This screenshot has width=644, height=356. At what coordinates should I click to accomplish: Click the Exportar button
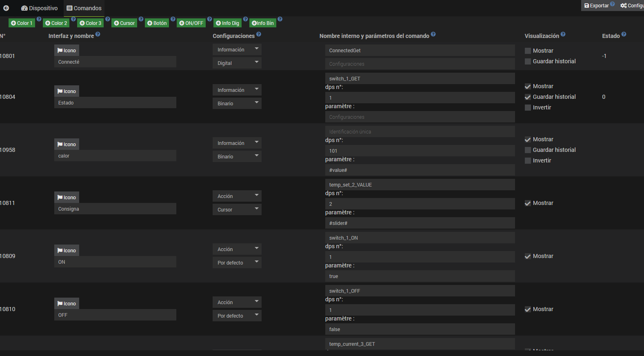pos(596,6)
